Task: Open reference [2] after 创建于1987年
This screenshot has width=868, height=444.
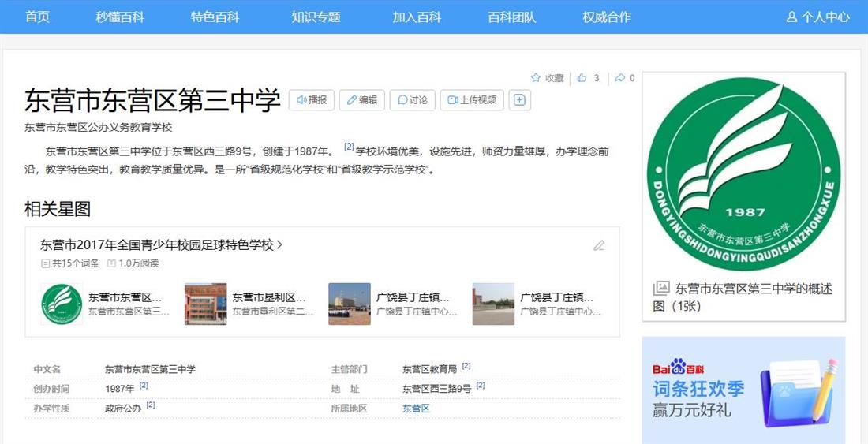Action: click(349, 147)
